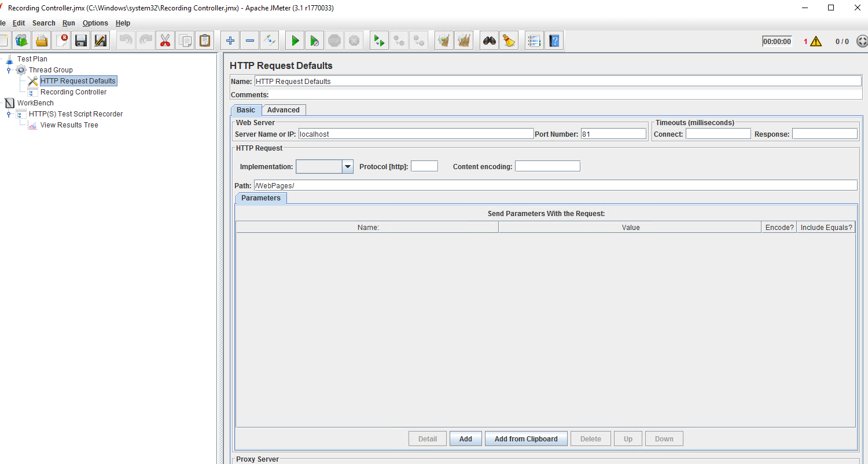Select the View Results Tree tree item

(69, 125)
